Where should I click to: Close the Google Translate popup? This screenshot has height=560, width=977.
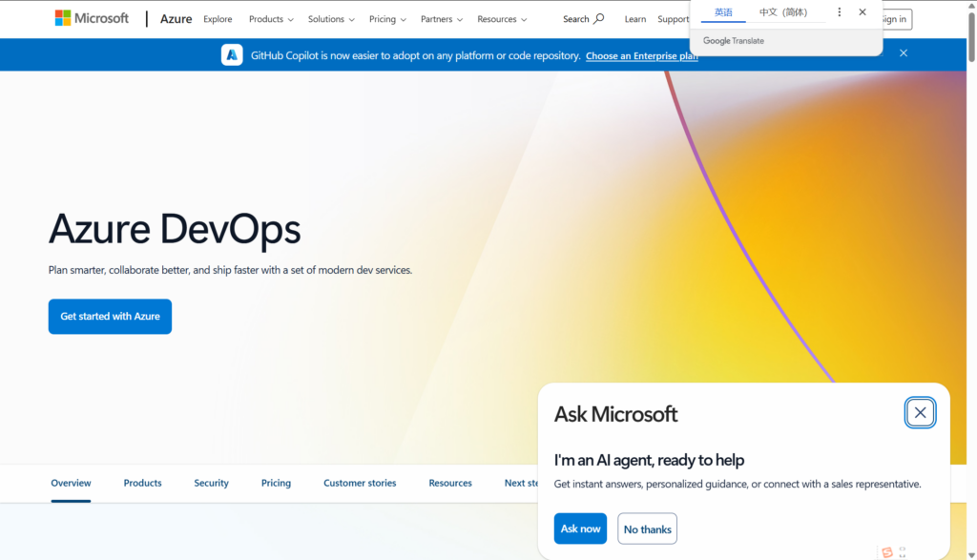tap(863, 12)
